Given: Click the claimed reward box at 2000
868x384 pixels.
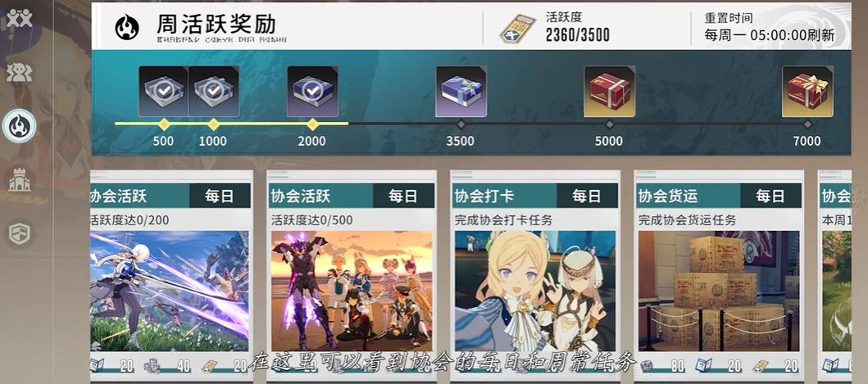Looking at the screenshot, I should click(x=313, y=92).
